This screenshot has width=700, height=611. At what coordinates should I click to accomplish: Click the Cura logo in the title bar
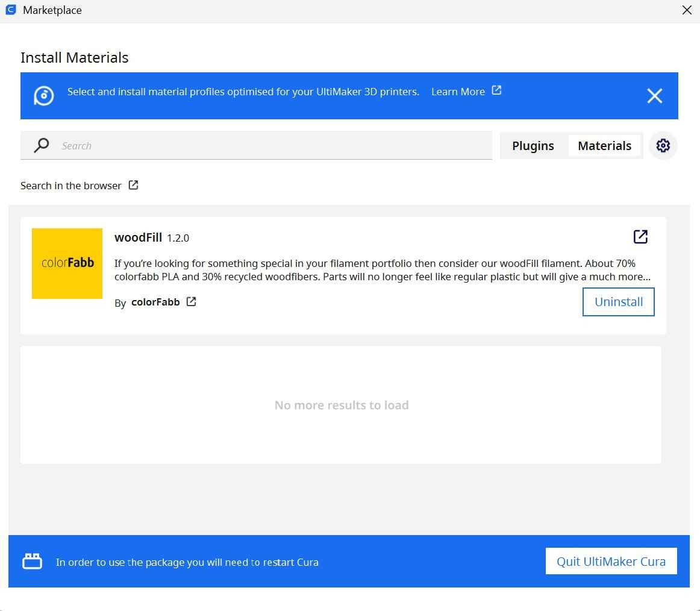point(11,10)
